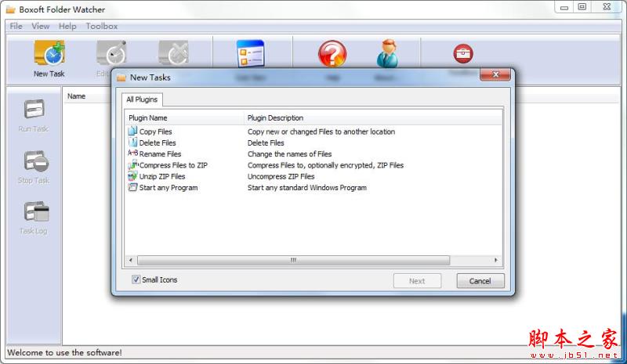Image resolution: width=627 pixels, height=364 pixels.
Task: Open the View menu
Action: click(41, 26)
